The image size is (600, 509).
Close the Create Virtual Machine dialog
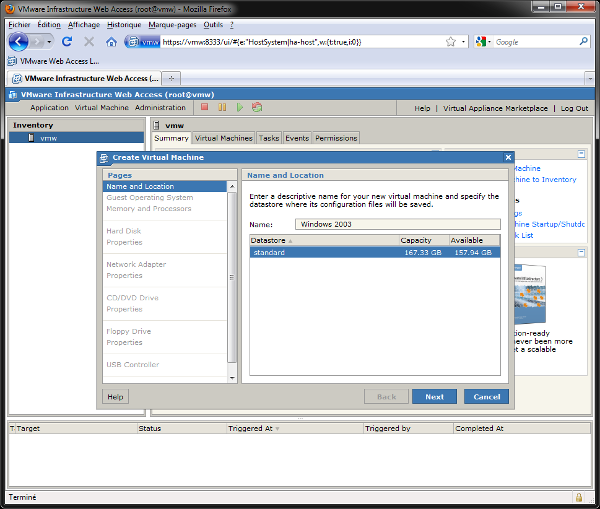508,157
